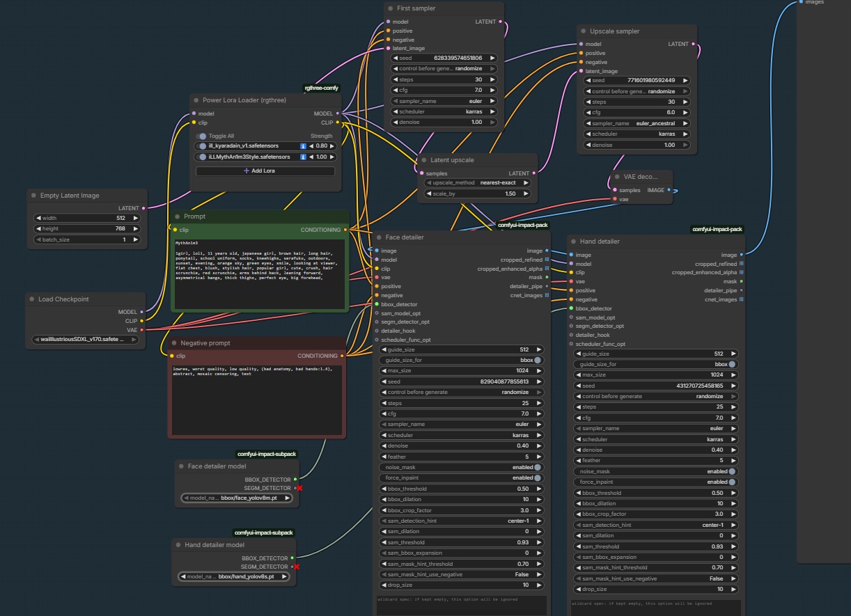Click Face detailer cropped_refined grid output icon
The image size is (851, 616).
547,260
